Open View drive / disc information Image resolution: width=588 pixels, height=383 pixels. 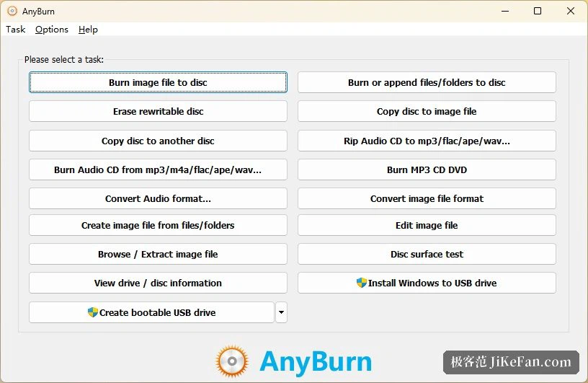158,283
